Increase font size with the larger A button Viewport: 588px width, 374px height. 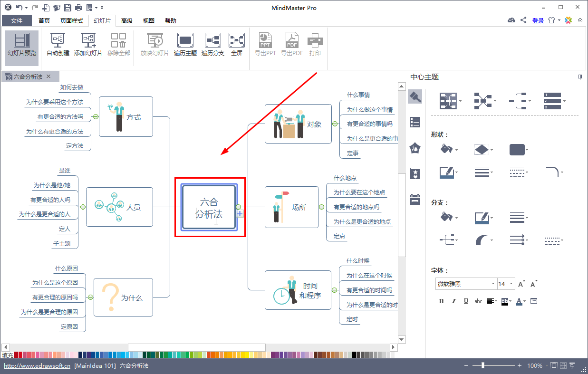point(521,284)
